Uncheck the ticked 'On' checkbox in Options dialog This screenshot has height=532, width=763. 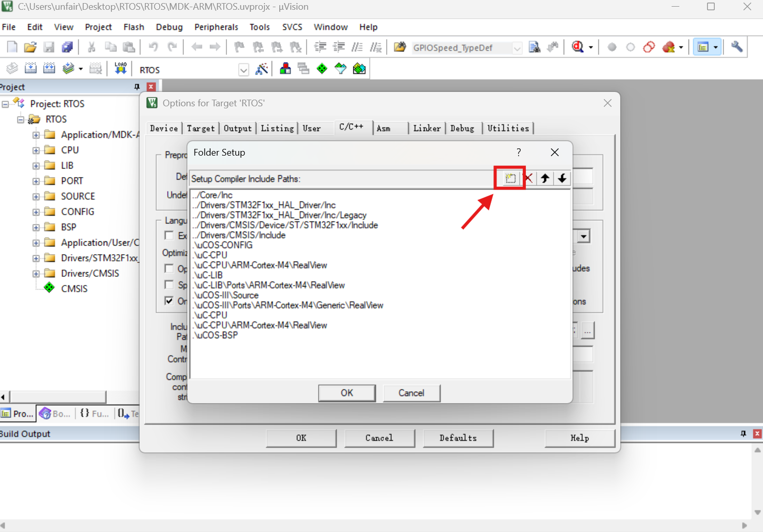(169, 301)
